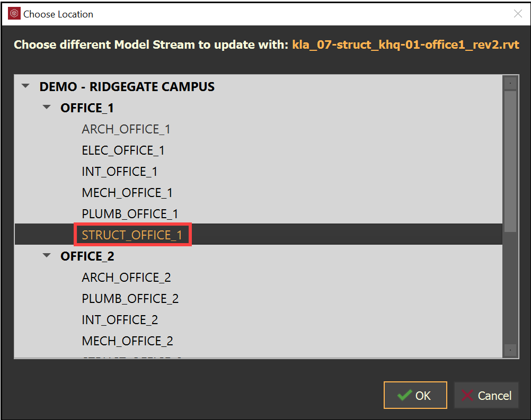Collapse the OFFICE_1 tree group
Screen dimensions: 531x420
tap(47, 108)
